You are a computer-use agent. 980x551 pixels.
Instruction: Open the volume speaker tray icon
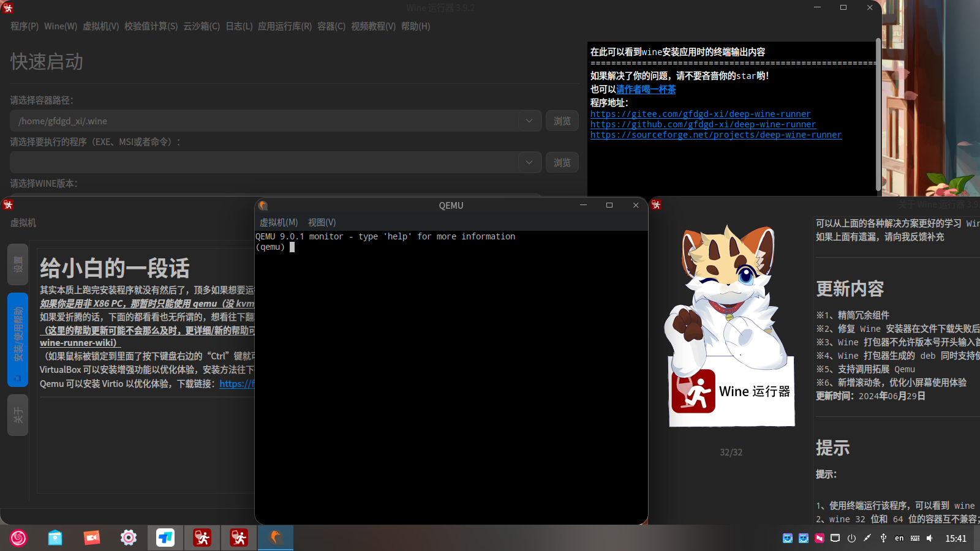pos(930,538)
